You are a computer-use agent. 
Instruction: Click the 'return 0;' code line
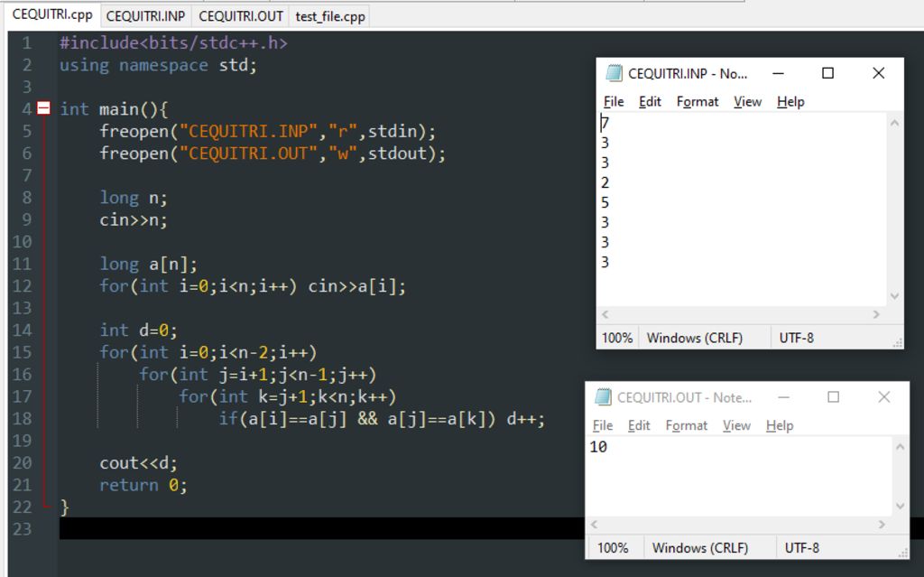point(143,485)
